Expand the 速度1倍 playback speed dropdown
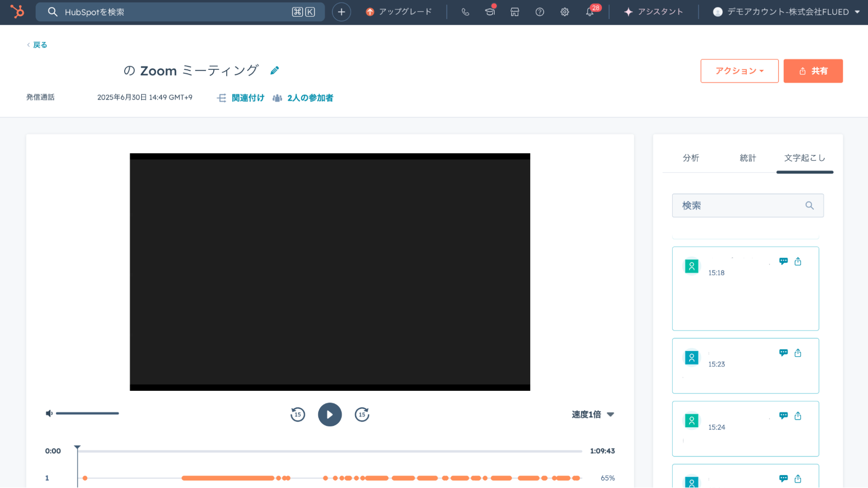Image resolution: width=868 pixels, height=488 pixels. tap(593, 415)
